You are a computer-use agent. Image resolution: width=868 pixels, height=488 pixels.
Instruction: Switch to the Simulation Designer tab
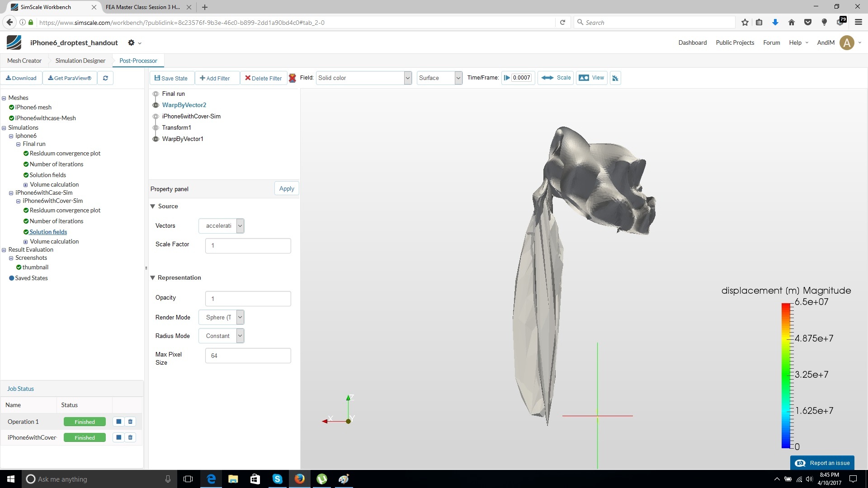point(80,61)
